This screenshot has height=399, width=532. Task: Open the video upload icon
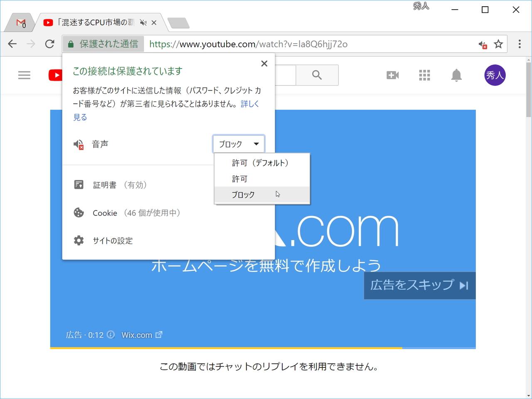click(392, 75)
